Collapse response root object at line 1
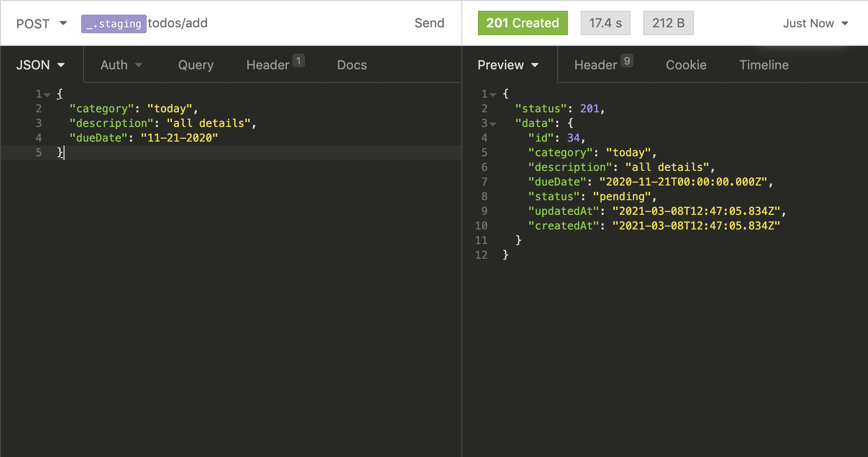The image size is (868, 457). pyautogui.click(x=493, y=95)
